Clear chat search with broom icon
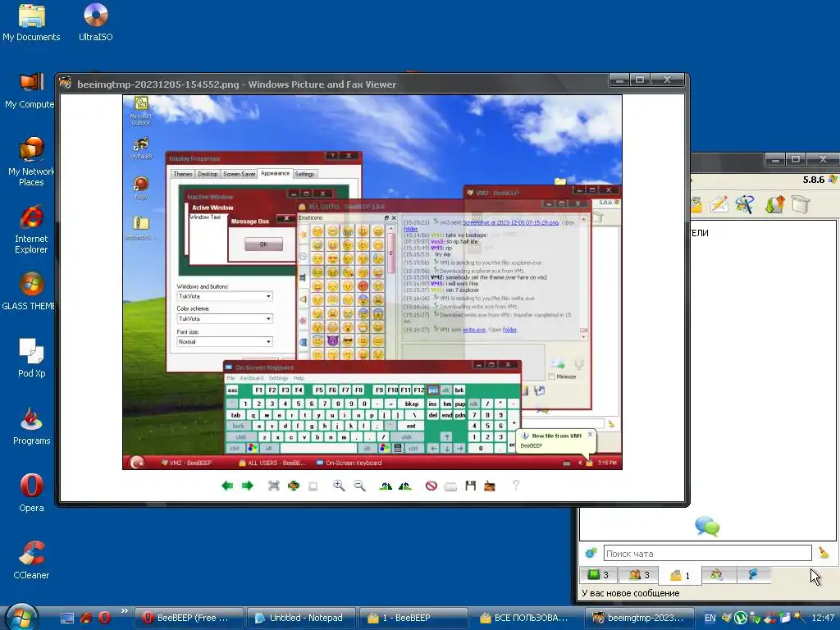This screenshot has height=630, width=840. (x=824, y=552)
